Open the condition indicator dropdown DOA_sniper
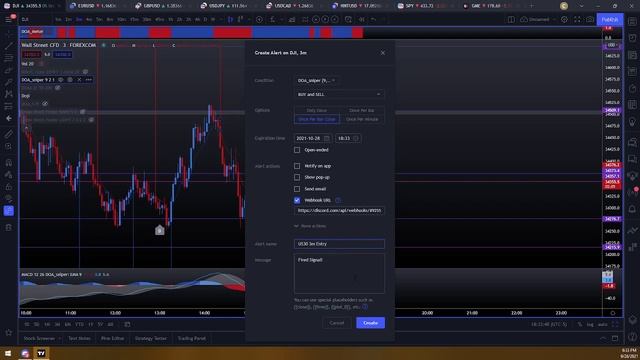This screenshot has width=640, height=360. [x=316, y=80]
